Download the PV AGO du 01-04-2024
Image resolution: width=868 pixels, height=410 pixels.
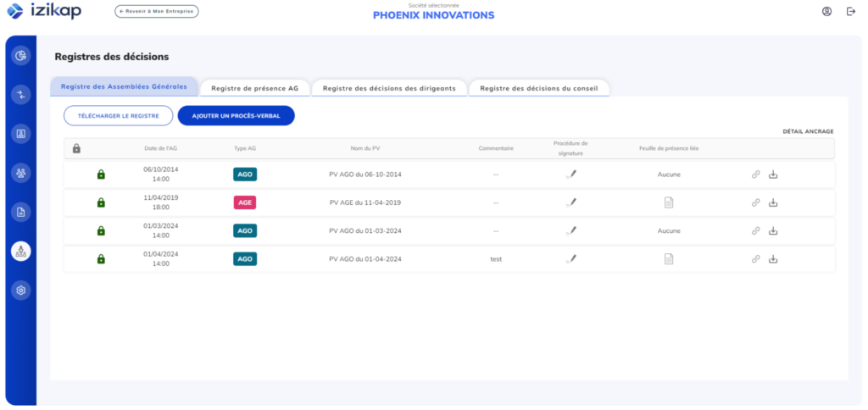pos(773,258)
